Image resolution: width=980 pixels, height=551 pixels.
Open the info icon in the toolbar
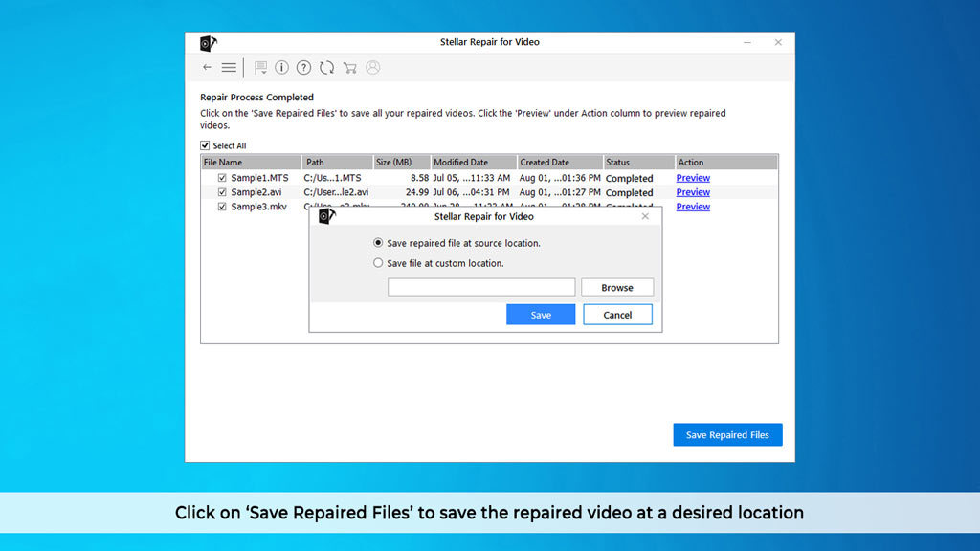click(282, 68)
